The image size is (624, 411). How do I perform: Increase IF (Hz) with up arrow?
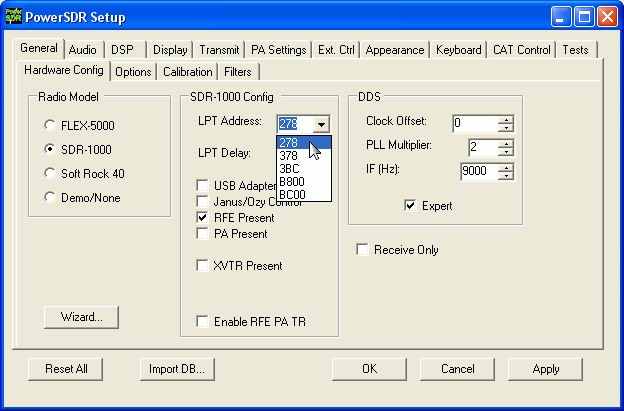point(506,168)
